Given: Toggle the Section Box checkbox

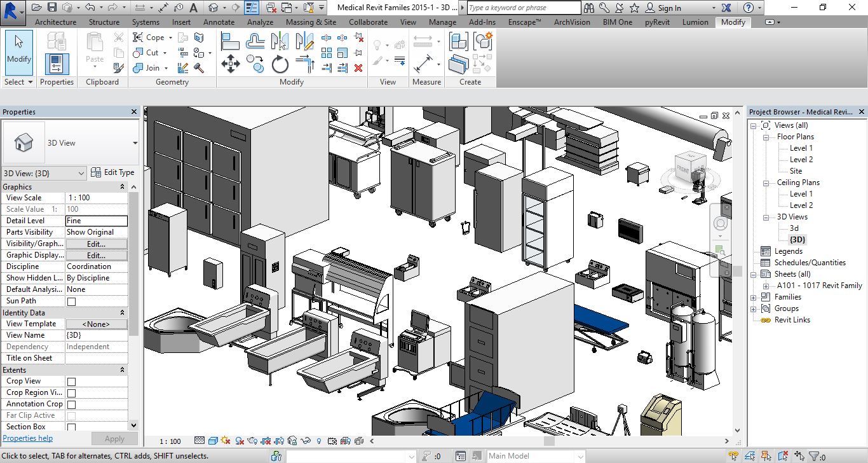Looking at the screenshot, I should tap(71, 427).
